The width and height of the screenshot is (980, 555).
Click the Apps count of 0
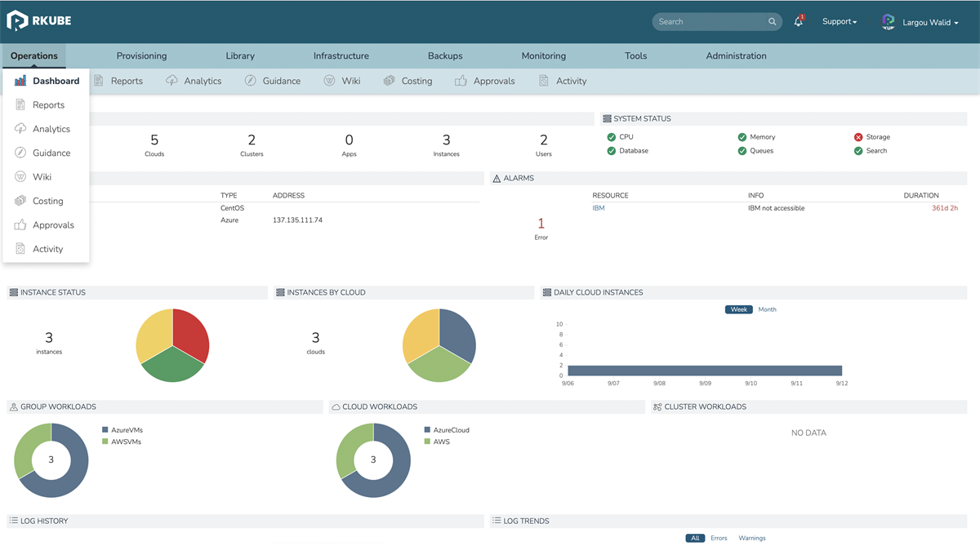tap(350, 140)
